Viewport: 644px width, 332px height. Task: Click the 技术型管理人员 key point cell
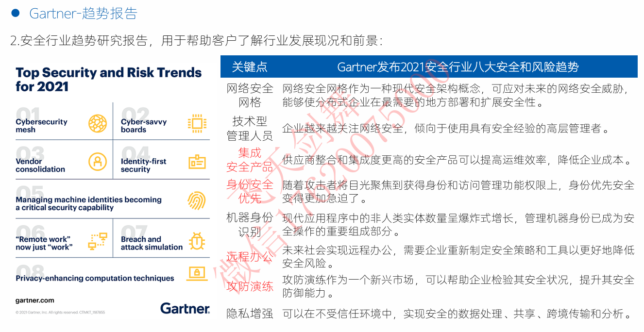[x=250, y=129]
